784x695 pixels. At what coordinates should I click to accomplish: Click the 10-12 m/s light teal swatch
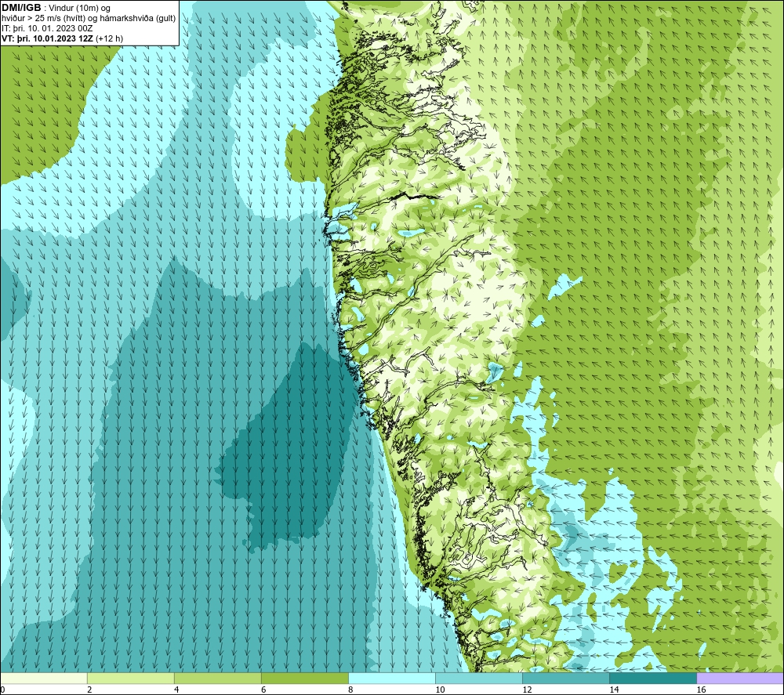[479, 679]
